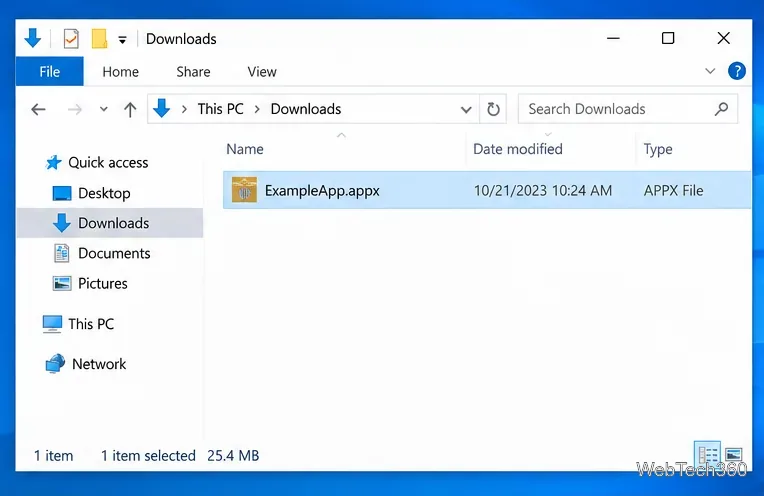Go up one folder level

[x=130, y=109]
